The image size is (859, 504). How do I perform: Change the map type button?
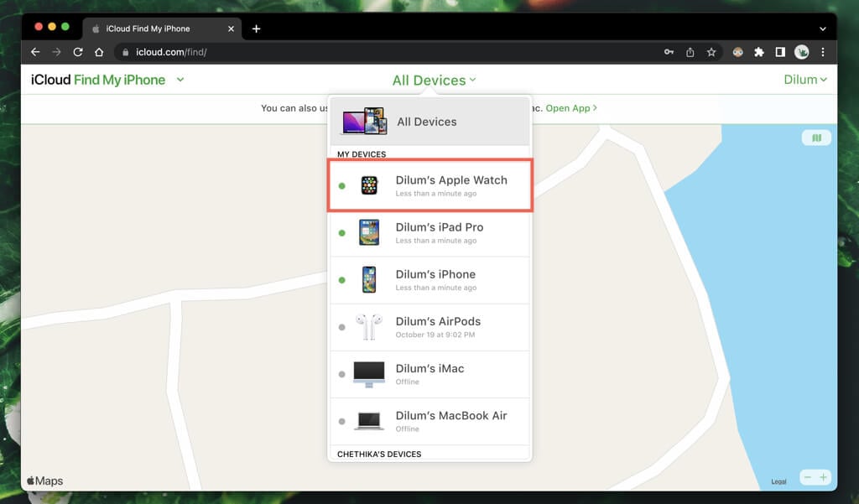point(816,138)
